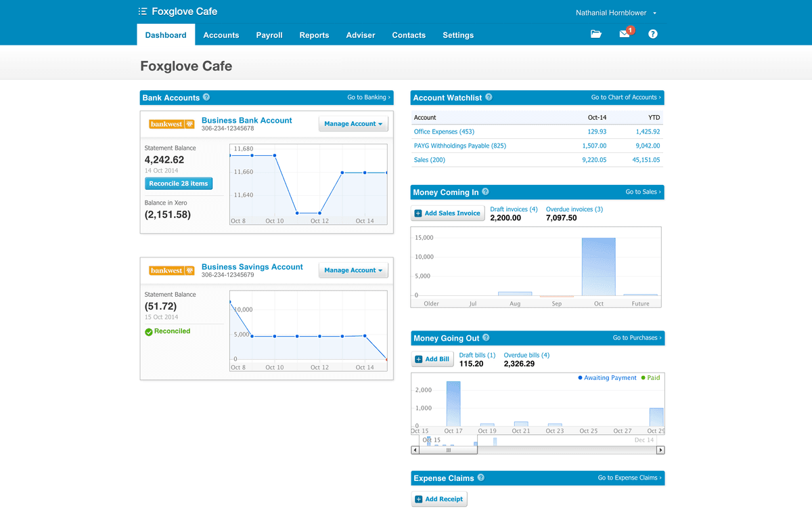812x508 pixels.
Task: Click help icon next to Account Watchlist
Action: click(489, 98)
